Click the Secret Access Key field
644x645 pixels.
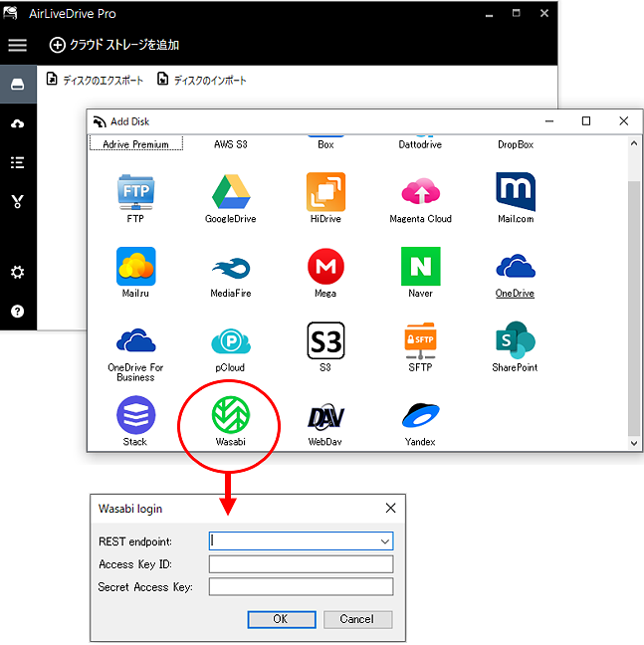pyautogui.click(x=301, y=586)
